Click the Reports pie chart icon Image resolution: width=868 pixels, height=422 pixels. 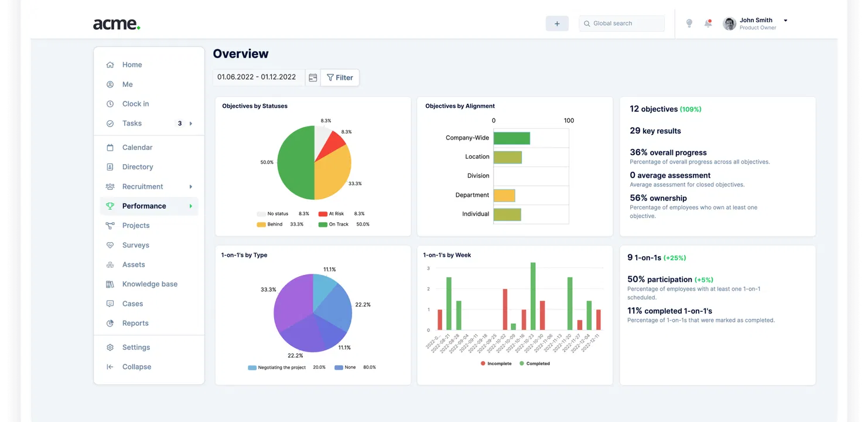tap(110, 324)
